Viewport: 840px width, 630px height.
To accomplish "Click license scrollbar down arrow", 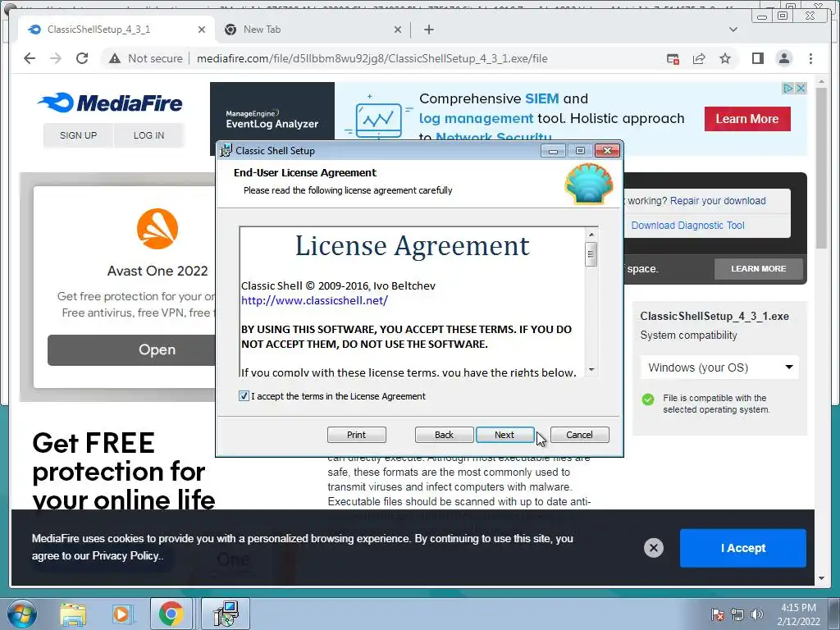I will [x=591, y=369].
